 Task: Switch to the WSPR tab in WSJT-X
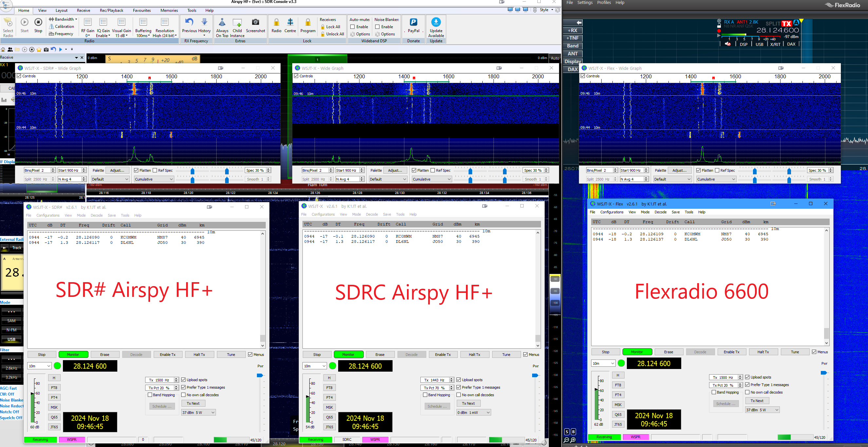click(72, 439)
